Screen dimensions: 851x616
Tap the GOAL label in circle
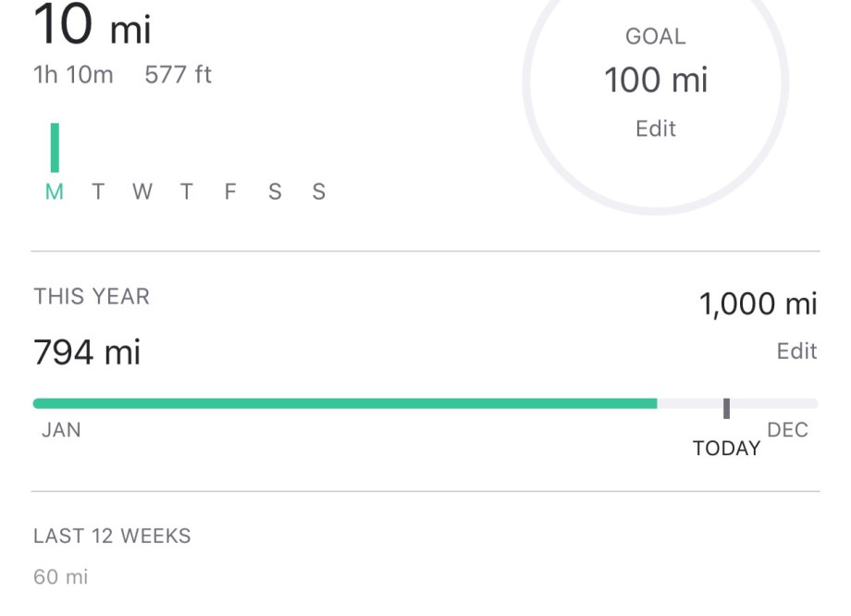click(656, 37)
